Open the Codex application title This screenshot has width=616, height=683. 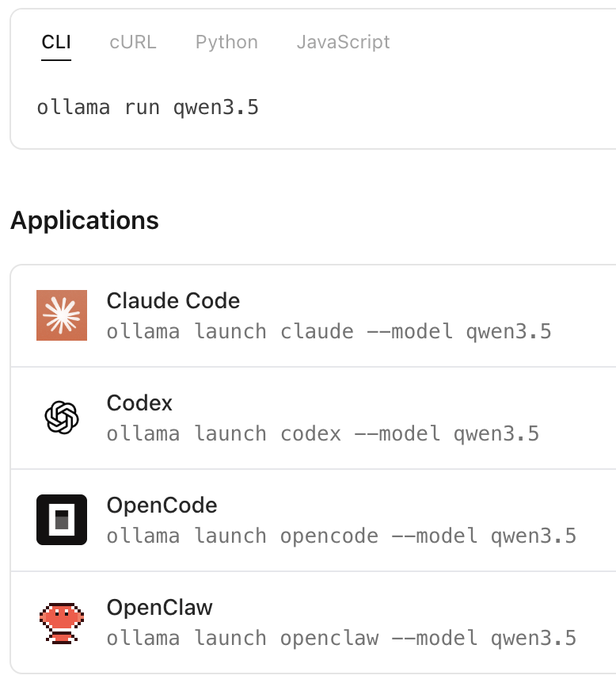point(139,403)
